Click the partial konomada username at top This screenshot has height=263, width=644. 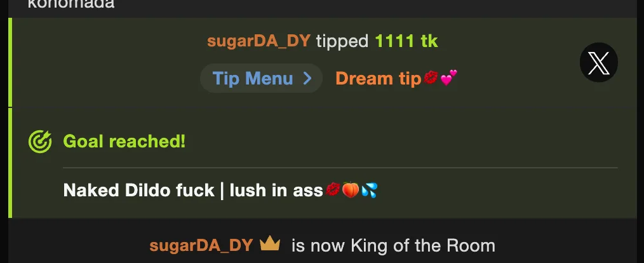pos(71,4)
